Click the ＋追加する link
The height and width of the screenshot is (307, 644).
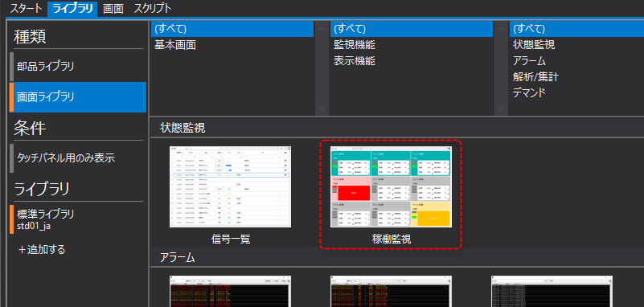(42, 249)
